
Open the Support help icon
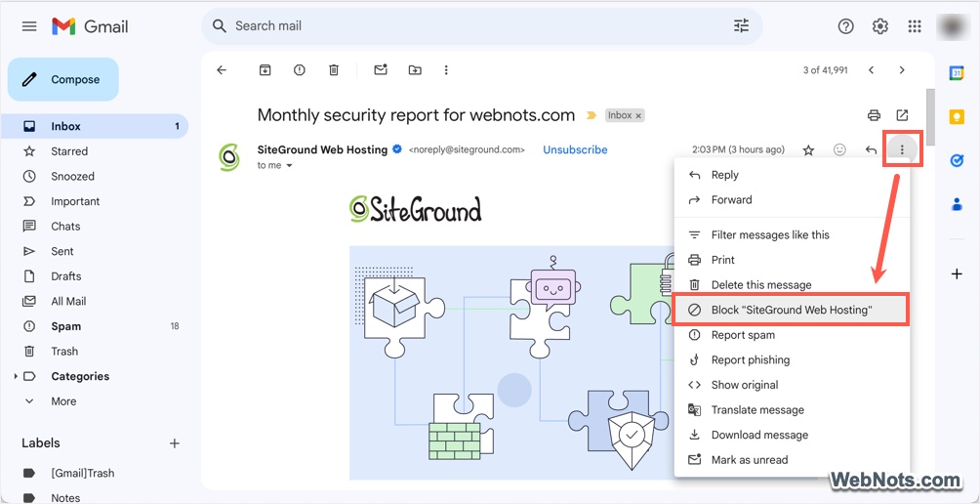click(x=845, y=26)
